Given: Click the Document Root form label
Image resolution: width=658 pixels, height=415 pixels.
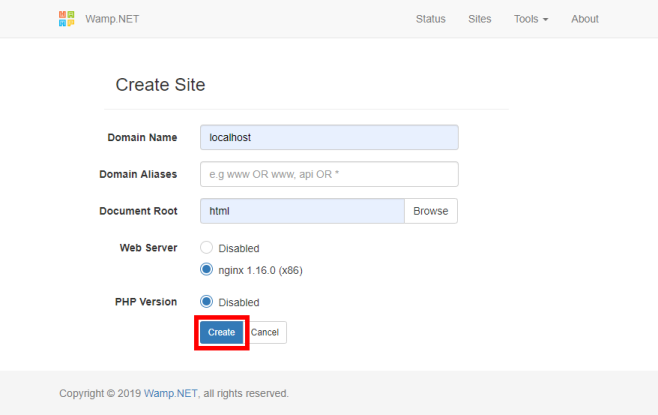Looking at the screenshot, I should pyautogui.click(x=138, y=211).
